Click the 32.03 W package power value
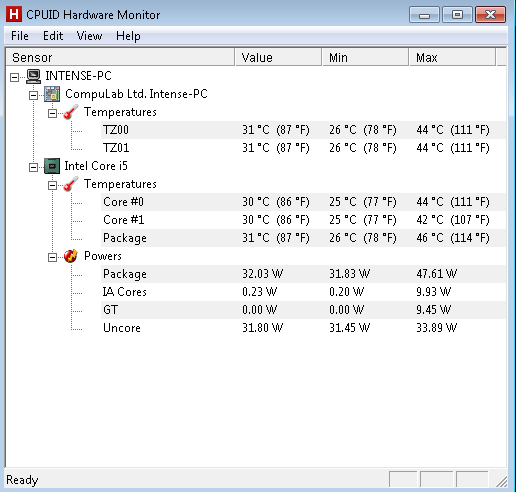 pyautogui.click(x=263, y=274)
